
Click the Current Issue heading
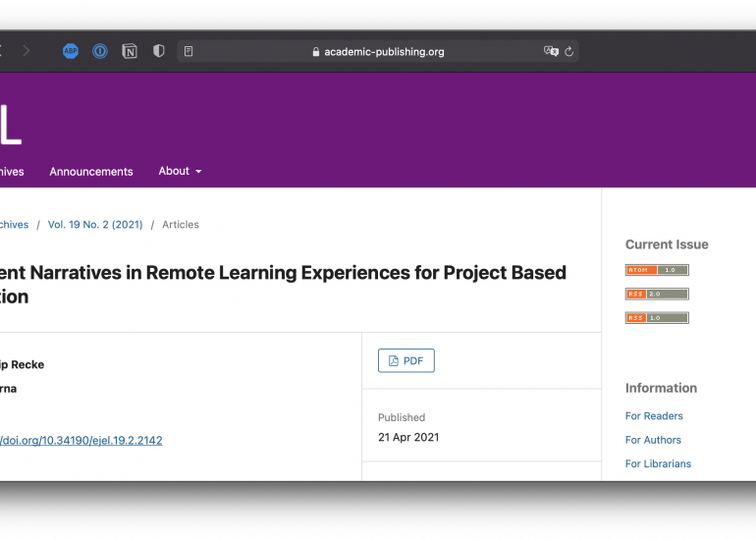667,244
